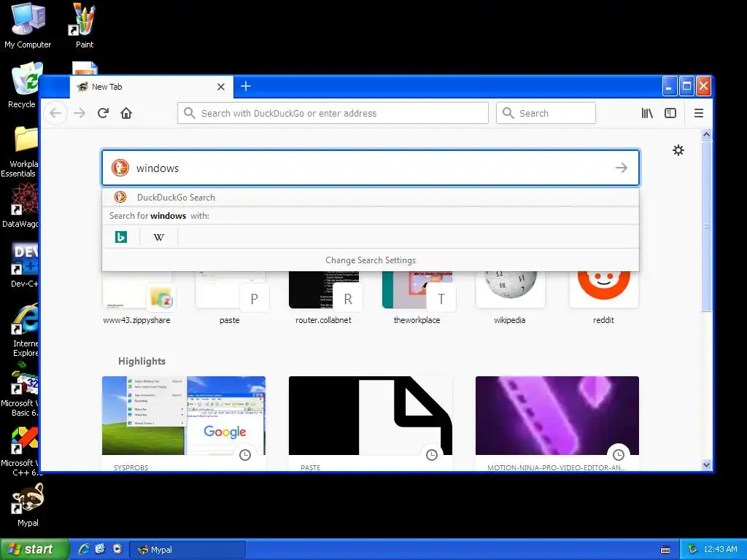This screenshot has width=747, height=560.
Task: Select the Dev-C++ desktop shortcut
Action: click(x=25, y=265)
